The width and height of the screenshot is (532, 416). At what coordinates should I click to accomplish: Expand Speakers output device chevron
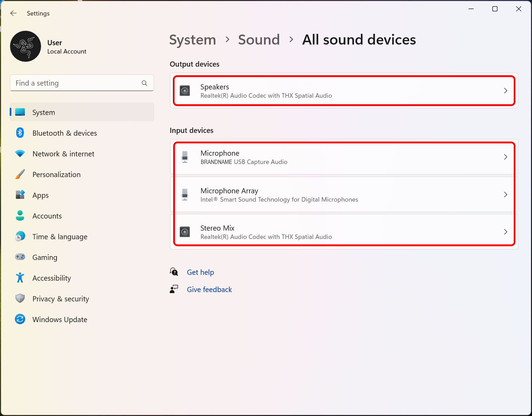point(505,91)
